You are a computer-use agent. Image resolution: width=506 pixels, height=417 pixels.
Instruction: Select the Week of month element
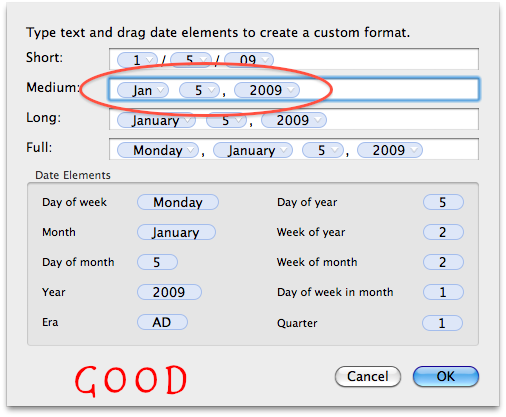coord(443,262)
